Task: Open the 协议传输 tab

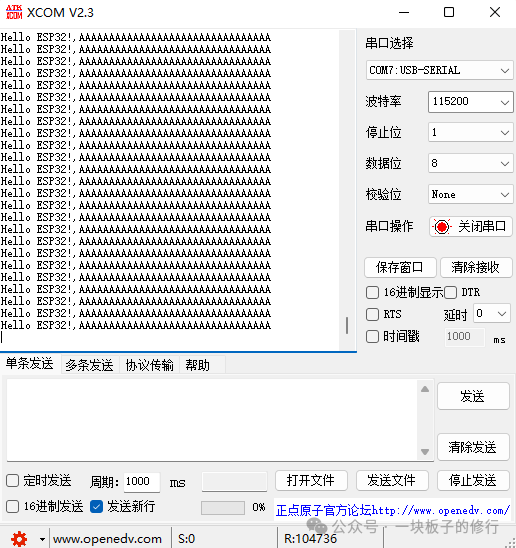Action: pyautogui.click(x=150, y=365)
